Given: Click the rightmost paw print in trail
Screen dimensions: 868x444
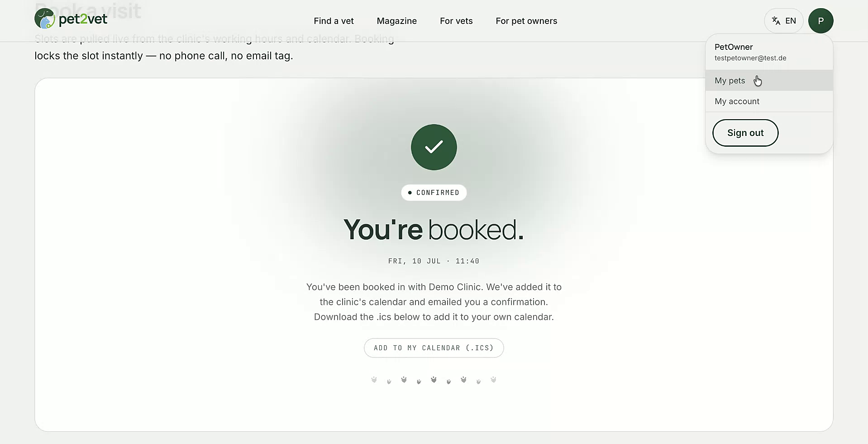Looking at the screenshot, I should pyautogui.click(x=493, y=380).
